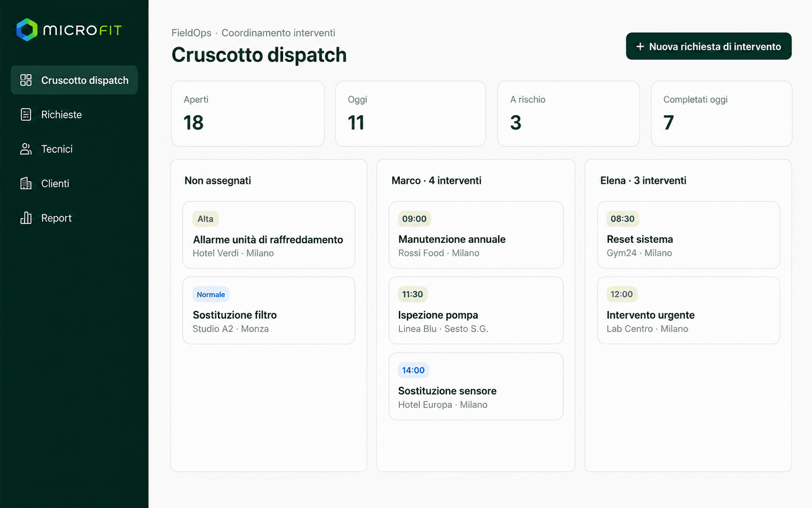Click the Report bar chart icon

pos(26,218)
